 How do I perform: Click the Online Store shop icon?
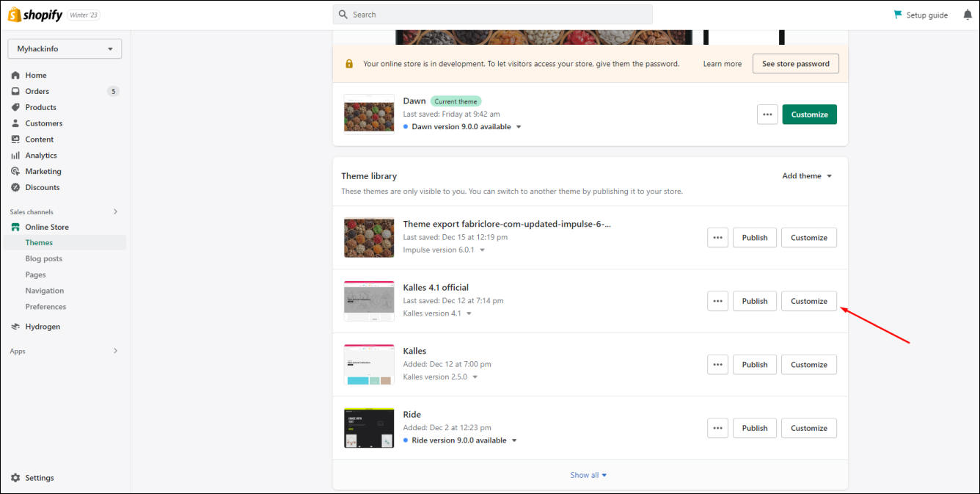click(x=15, y=227)
